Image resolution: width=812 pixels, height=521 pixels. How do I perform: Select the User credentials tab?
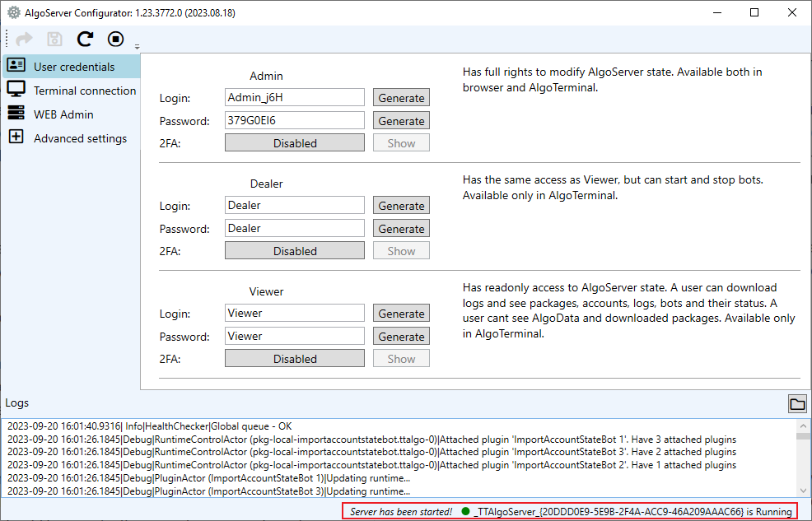(72, 66)
